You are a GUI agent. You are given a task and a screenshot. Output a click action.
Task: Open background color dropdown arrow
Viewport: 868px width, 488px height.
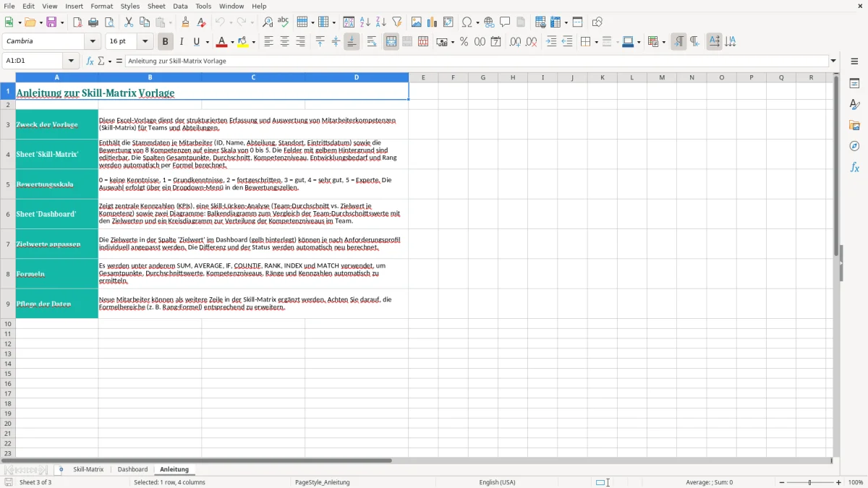point(254,42)
